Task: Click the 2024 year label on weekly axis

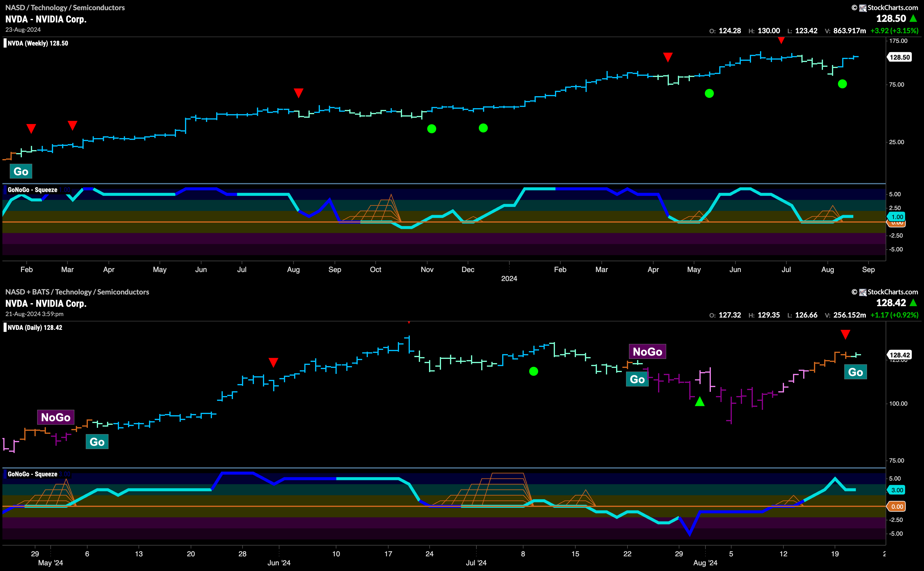Action: point(509,278)
